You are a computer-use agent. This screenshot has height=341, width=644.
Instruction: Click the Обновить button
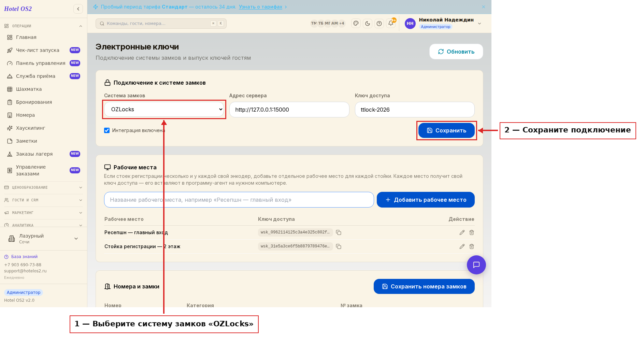pos(456,52)
